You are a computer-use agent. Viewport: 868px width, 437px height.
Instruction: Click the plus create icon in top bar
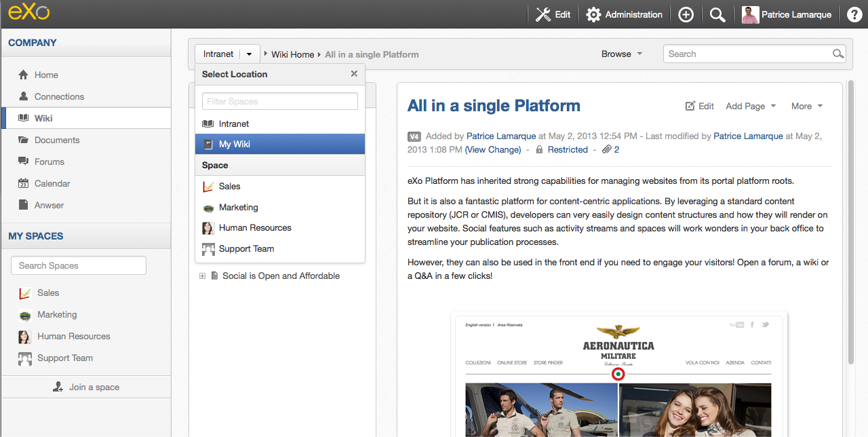(x=686, y=14)
